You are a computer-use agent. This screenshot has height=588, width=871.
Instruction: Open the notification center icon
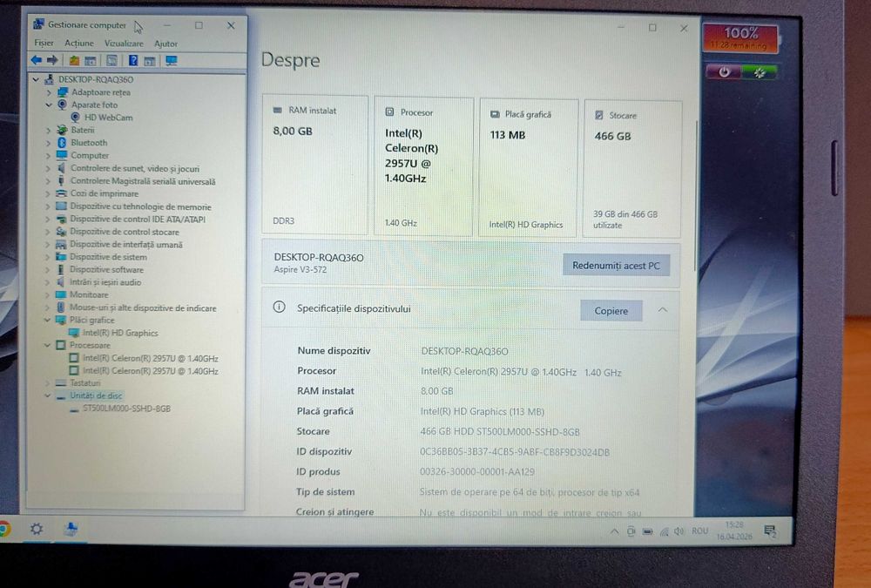coord(770,531)
